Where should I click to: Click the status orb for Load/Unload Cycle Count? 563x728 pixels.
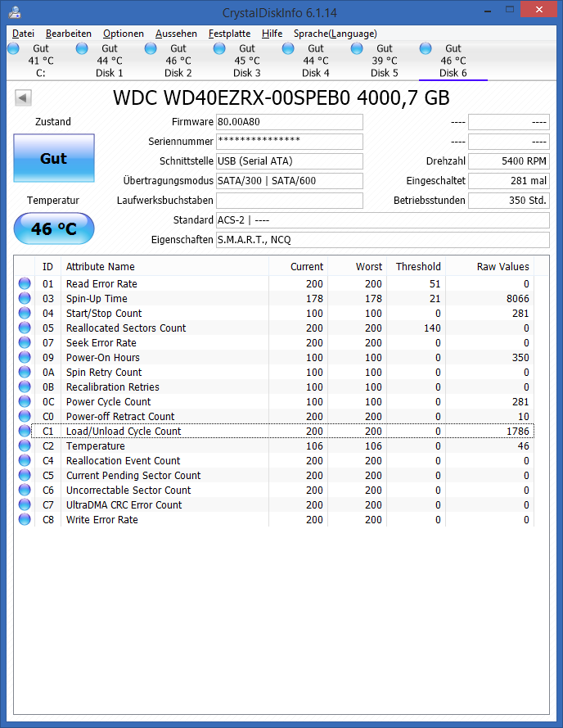tap(25, 431)
